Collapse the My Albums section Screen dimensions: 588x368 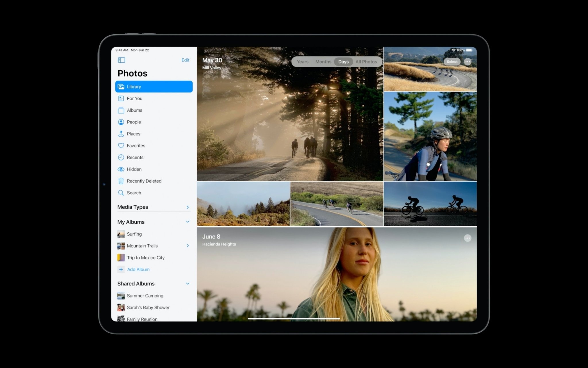click(x=188, y=222)
